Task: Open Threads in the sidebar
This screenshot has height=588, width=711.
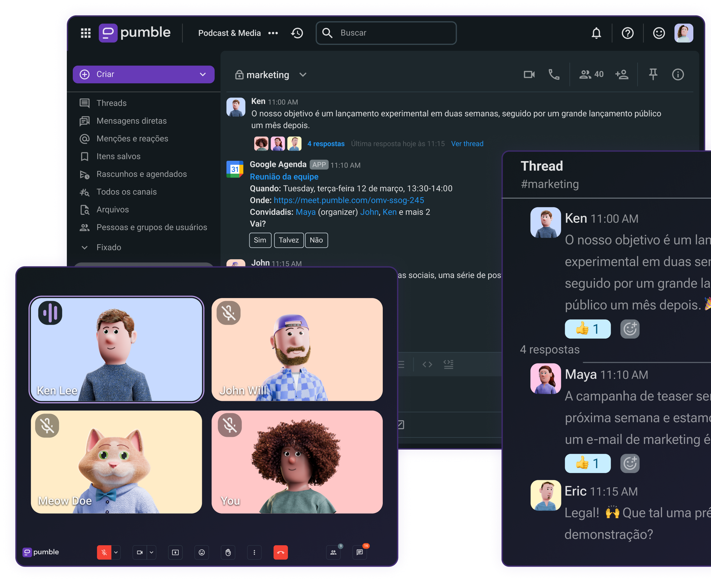Action: tap(111, 103)
